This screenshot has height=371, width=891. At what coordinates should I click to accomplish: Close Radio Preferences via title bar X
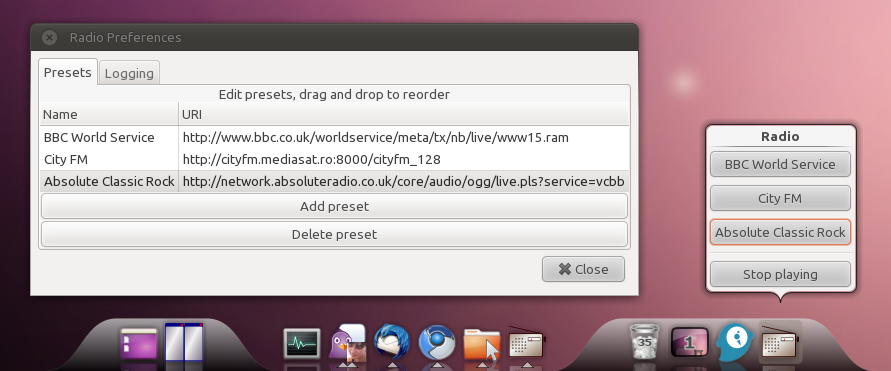[x=50, y=37]
